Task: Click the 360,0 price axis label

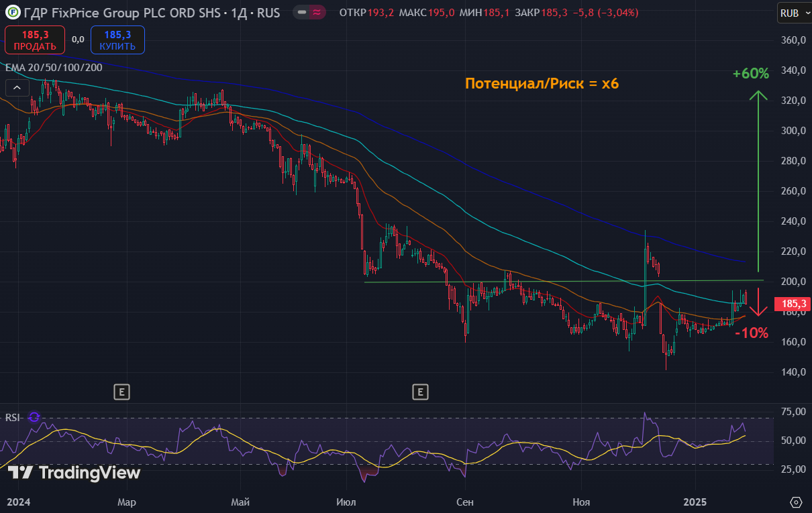Action: point(793,40)
